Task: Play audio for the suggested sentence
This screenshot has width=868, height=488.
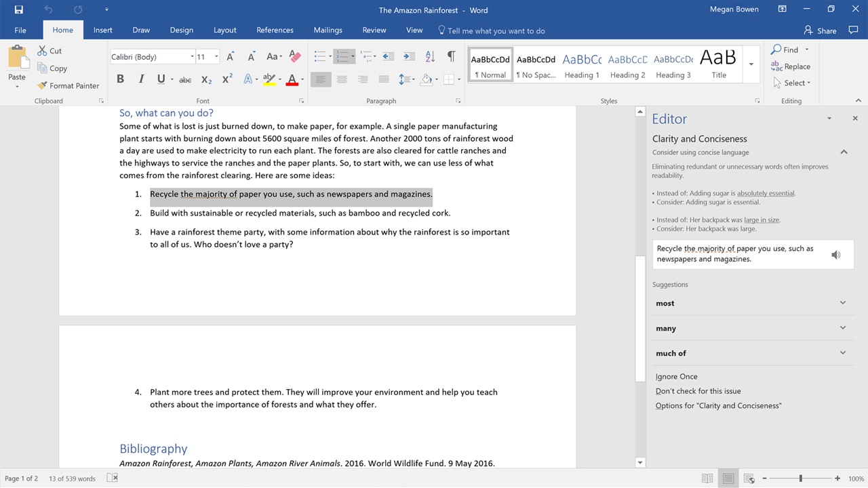Action: [x=836, y=254]
